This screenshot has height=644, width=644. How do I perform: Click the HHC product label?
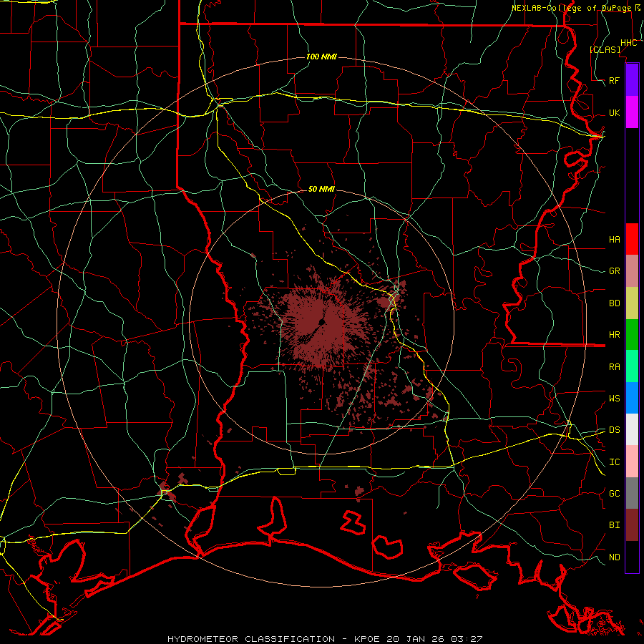click(628, 43)
